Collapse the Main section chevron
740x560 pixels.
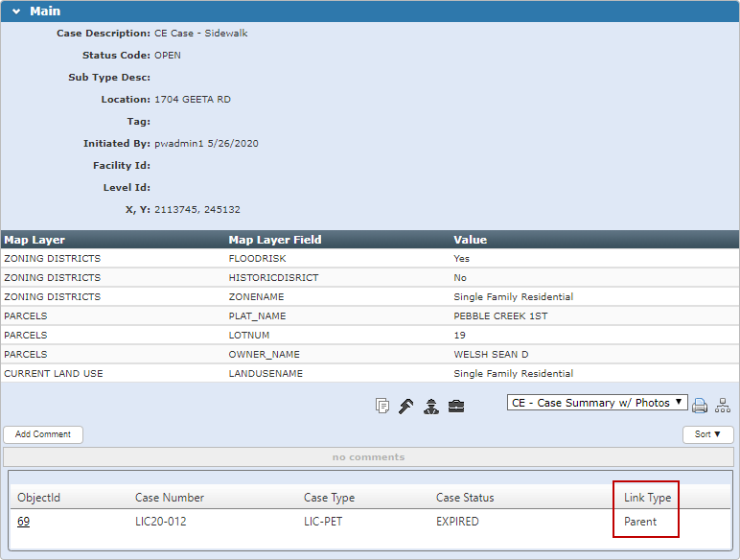pyautogui.click(x=16, y=12)
